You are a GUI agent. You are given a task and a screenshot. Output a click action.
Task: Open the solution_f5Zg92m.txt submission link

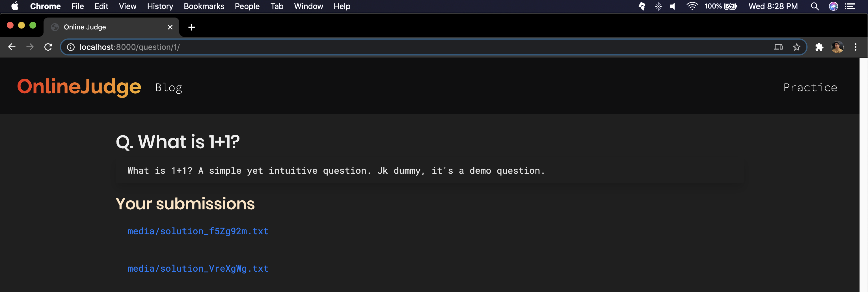click(197, 231)
